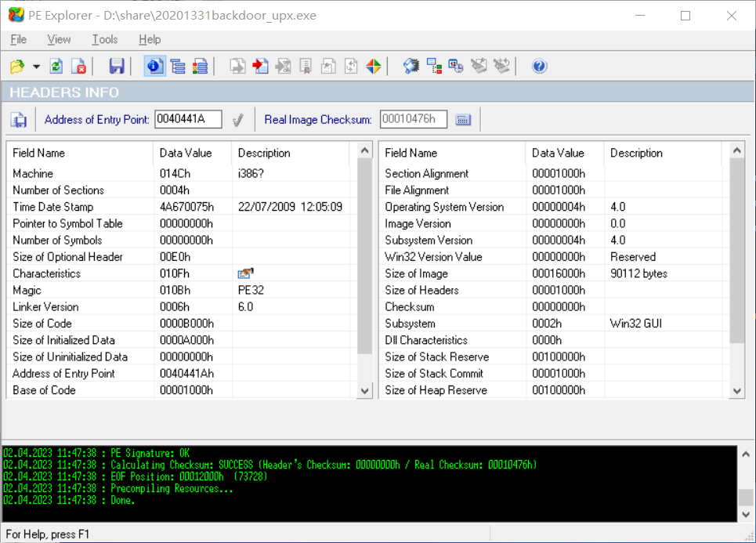Click the Real Image Checksum field
The image size is (756, 543).
[x=413, y=119]
